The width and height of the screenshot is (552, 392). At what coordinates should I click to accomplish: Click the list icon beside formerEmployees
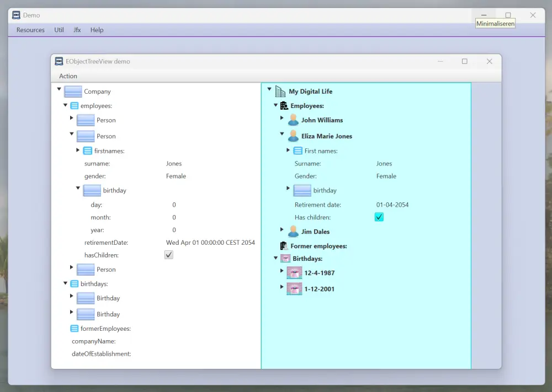point(75,329)
